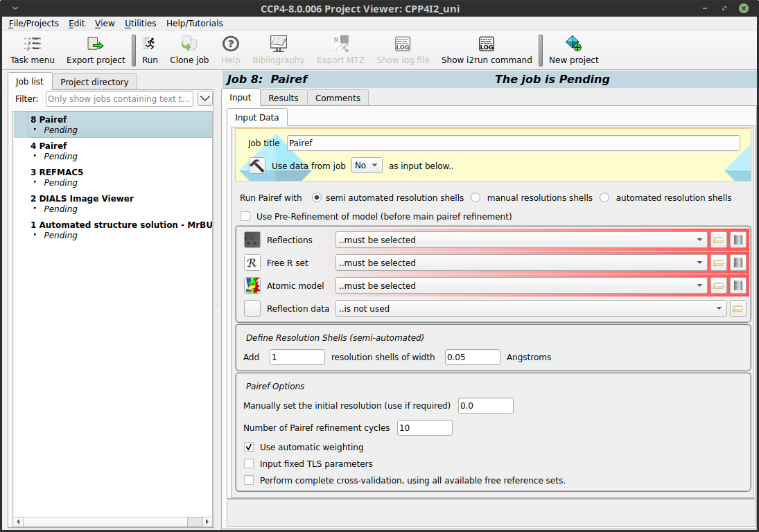Open Use data from job No dropdown
Image resolution: width=759 pixels, height=532 pixels.
click(x=367, y=166)
